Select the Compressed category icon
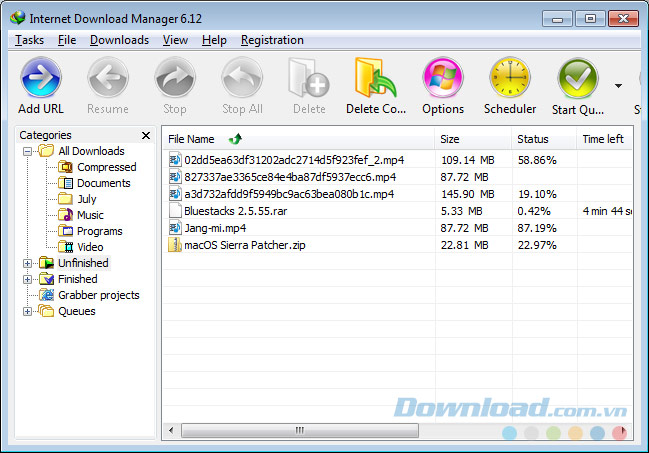Screen dimensions: 649x453 tap(65, 167)
